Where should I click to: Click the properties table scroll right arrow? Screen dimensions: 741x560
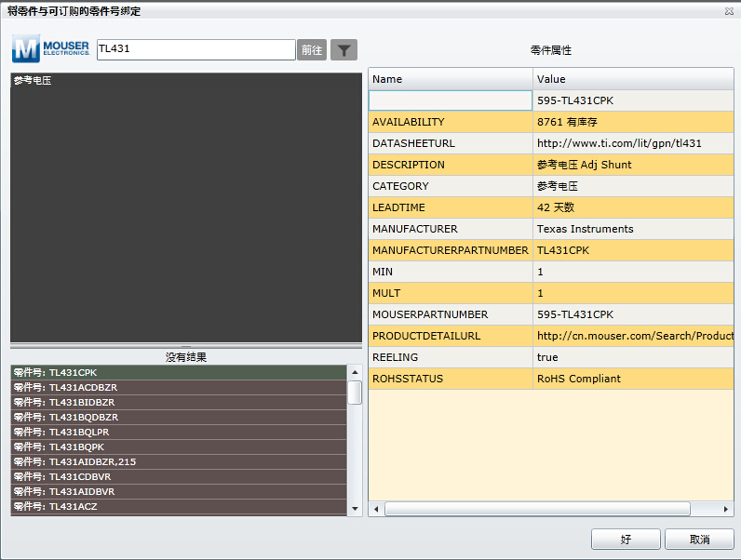pyautogui.click(x=726, y=509)
